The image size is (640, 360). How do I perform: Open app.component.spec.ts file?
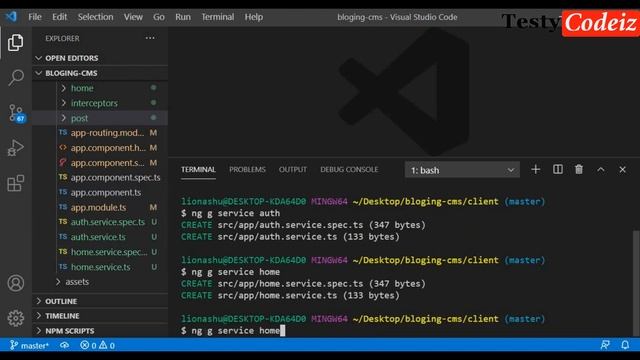click(x=100, y=178)
